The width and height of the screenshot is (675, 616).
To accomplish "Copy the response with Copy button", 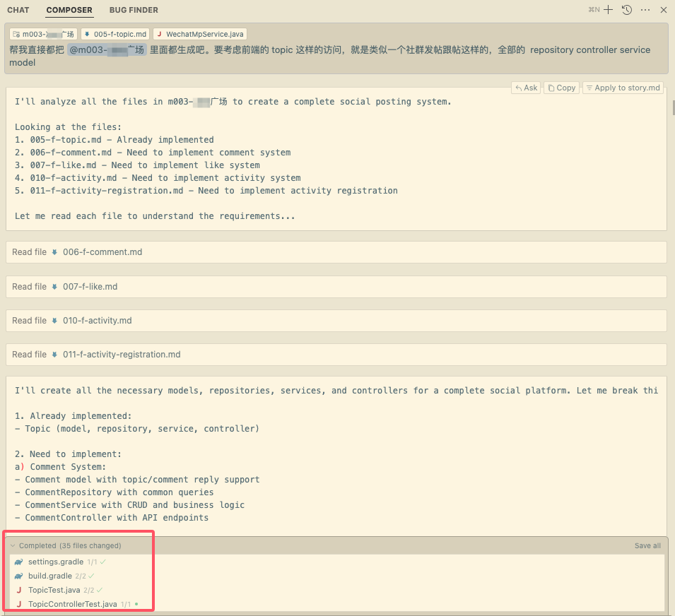I will click(561, 88).
